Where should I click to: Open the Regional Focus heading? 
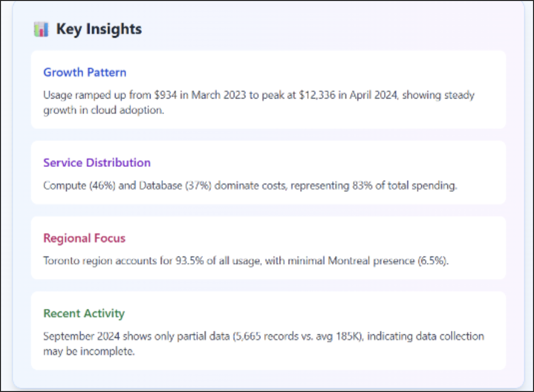[x=84, y=238]
